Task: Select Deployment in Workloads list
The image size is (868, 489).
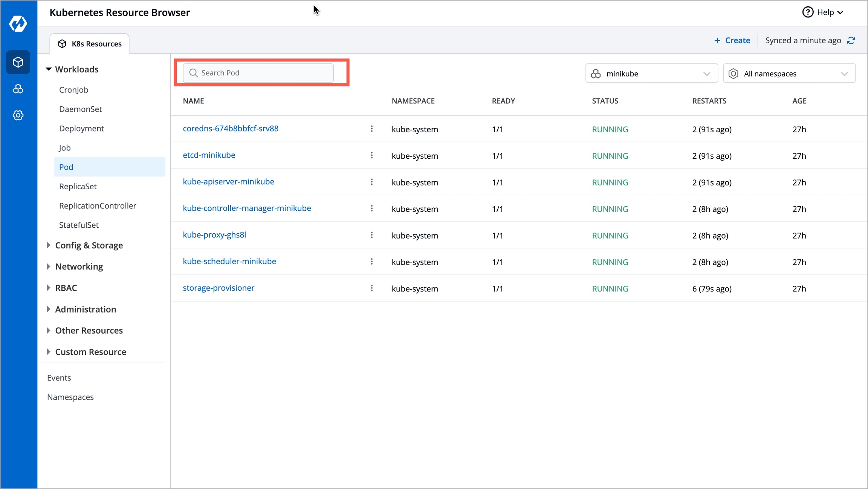Action: [81, 129]
